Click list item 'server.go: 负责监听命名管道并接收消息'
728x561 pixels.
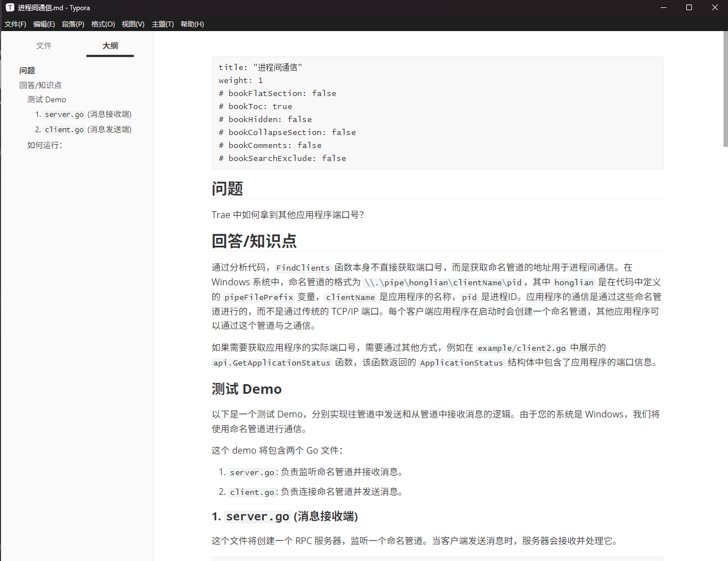pyautogui.click(x=316, y=472)
